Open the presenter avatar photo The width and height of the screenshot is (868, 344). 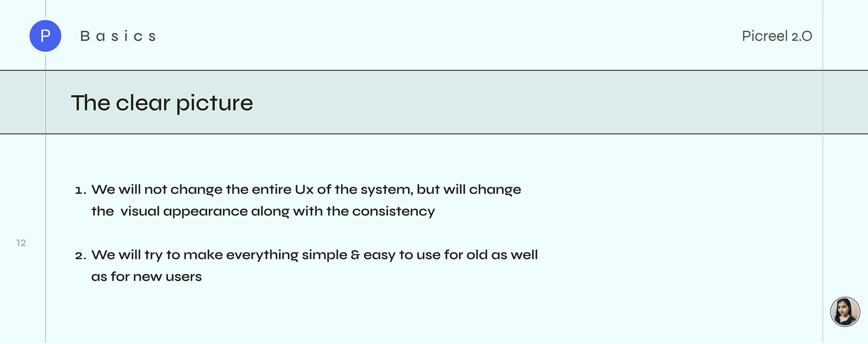(845, 312)
